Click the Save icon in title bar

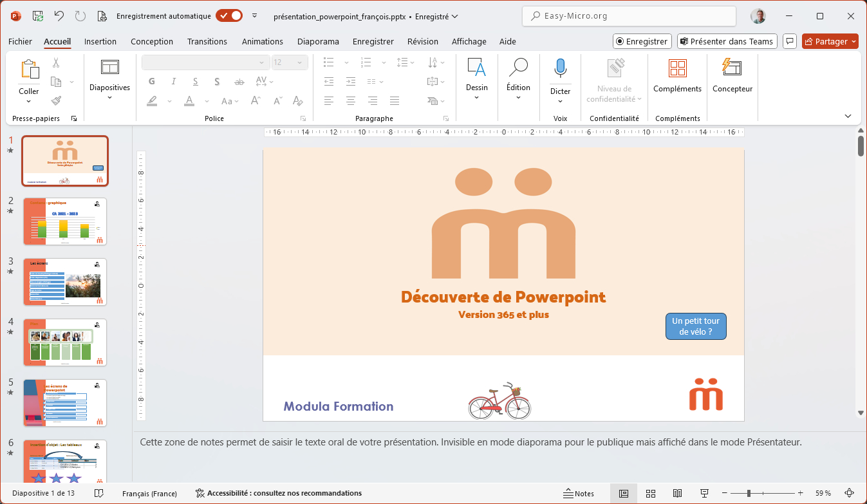coord(38,16)
